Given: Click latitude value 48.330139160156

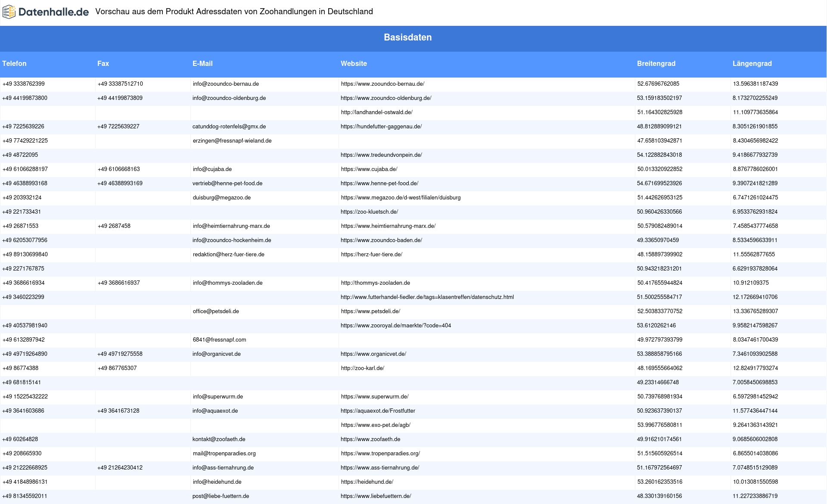Looking at the screenshot, I should [659, 496].
